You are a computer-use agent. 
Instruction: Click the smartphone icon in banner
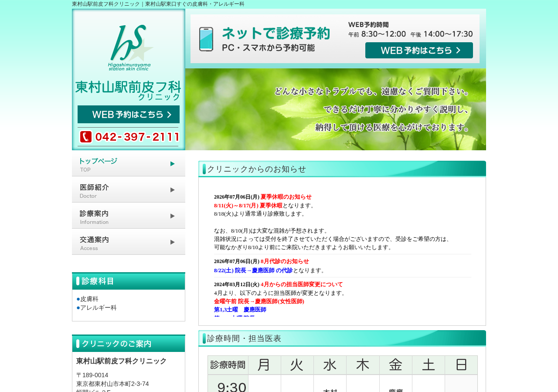[206, 39]
